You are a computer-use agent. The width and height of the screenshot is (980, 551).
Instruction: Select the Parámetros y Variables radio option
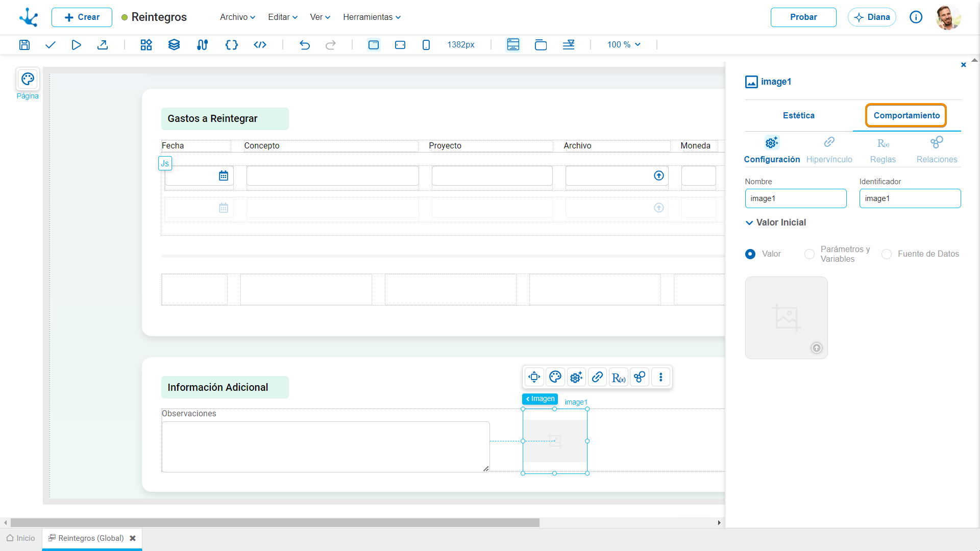(810, 254)
